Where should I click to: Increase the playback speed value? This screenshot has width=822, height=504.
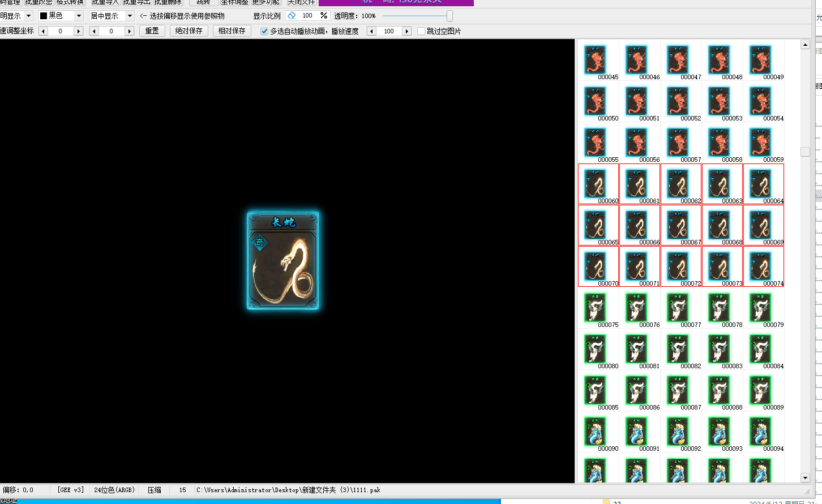pyautogui.click(x=406, y=31)
